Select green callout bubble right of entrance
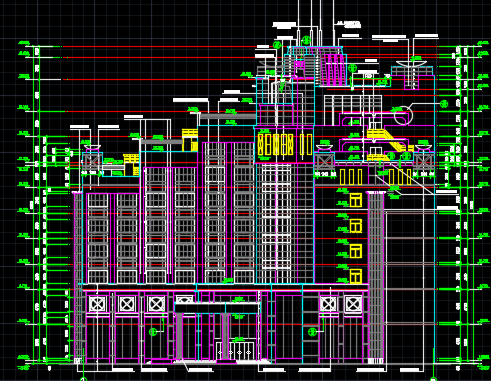 (x=312, y=331)
